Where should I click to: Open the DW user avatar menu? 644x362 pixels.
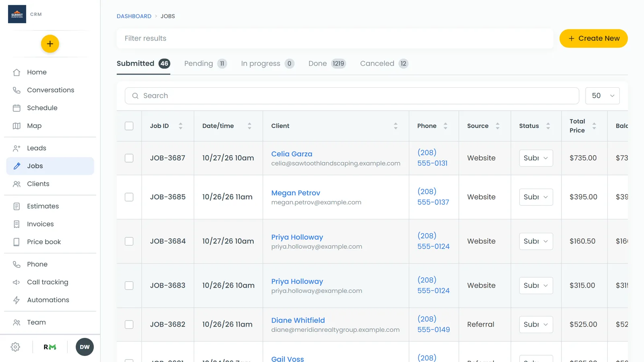85,347
